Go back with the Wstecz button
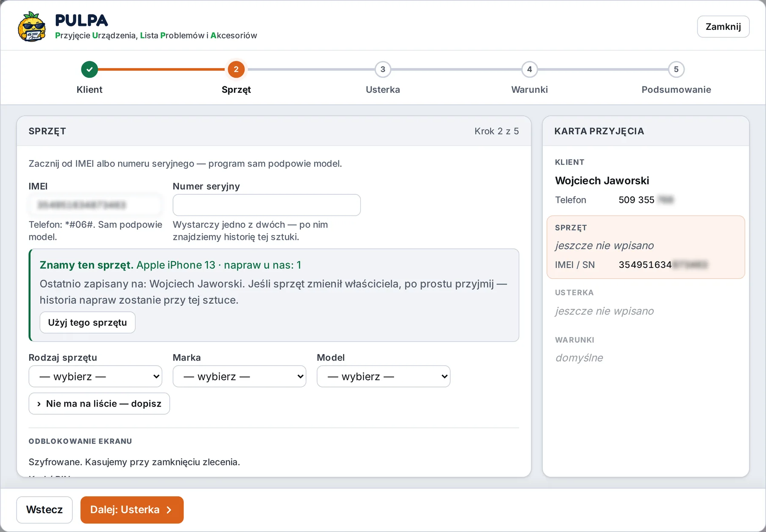The width and height of the screenshot is (766, 532). tap(44, 509)
